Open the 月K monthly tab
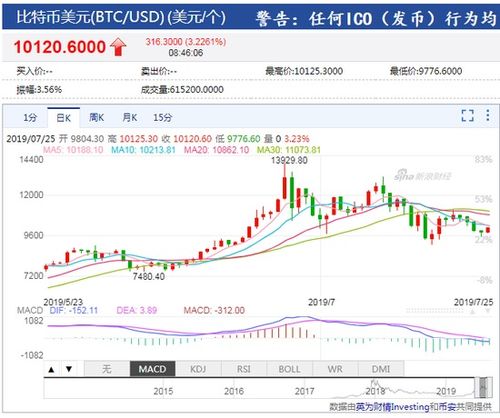 130,117
